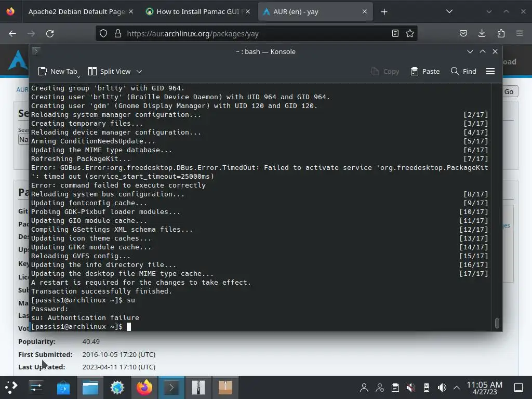Image resolution: width=532 pixels, height=399 pixels.
Task: Open volume control in tray
Action: pyautogui.click(x=442, y=388)
